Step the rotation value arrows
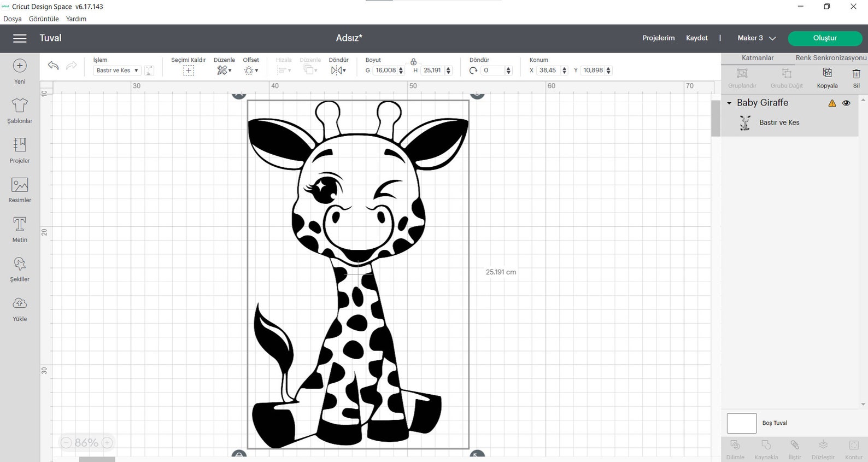The image size is (868, 462). coord(509,71)
